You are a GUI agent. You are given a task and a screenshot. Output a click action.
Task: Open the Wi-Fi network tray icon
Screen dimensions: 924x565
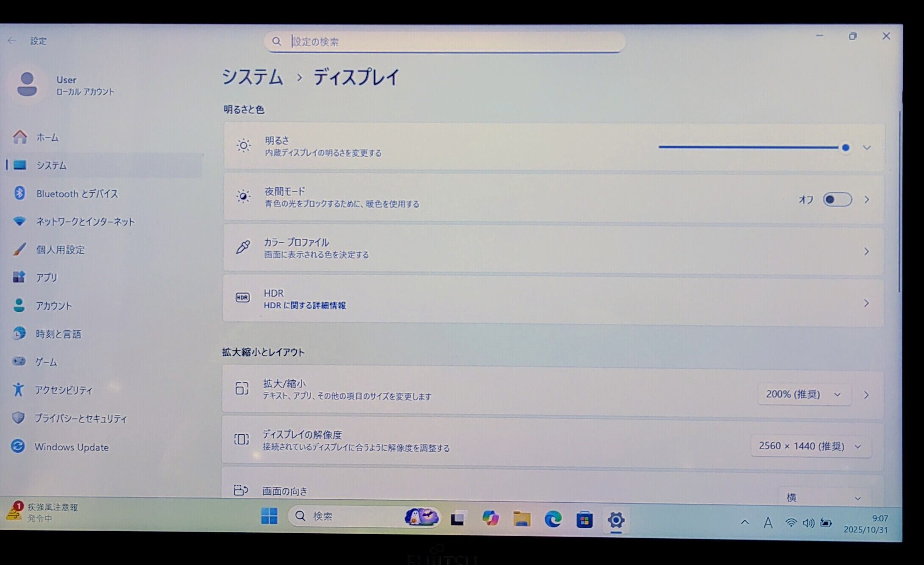coord(790,523)
